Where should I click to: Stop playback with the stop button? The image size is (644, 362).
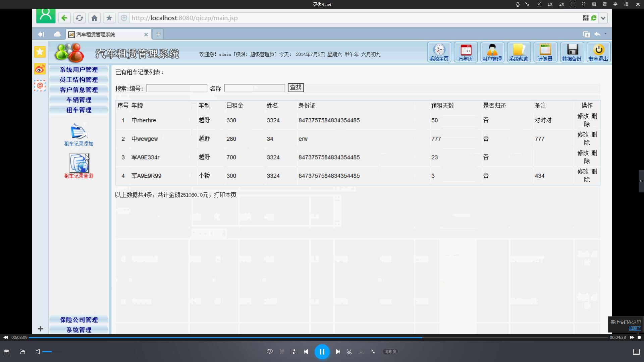pyautogui.click(x=639, y=338)
